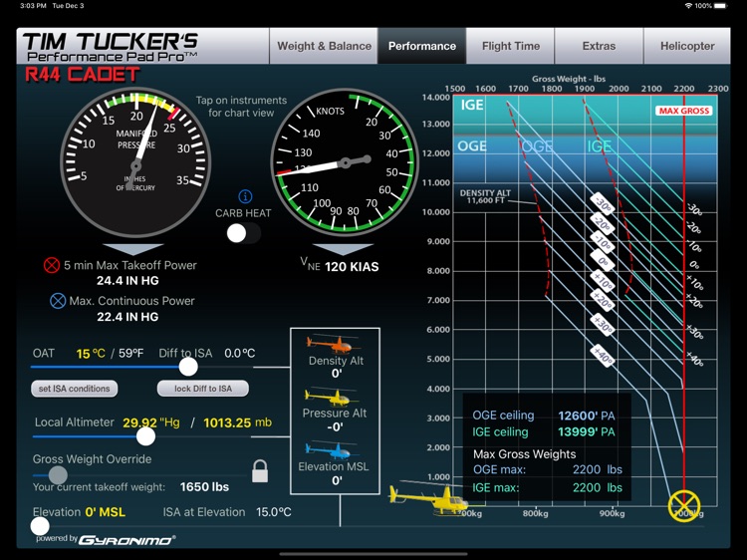Expand the arrow below the manifold gauge
This screenshot has height=560, width=747.
tap(133, 249)
